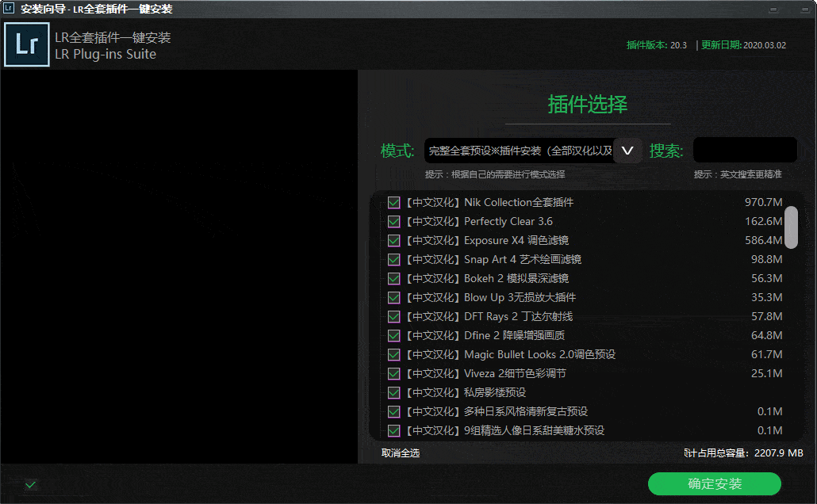This screenshot has width=817, height=504.
Task: Uncheck Magic Bullet Looks 2.0 checkbox
Action: click(x=393, y=354)
